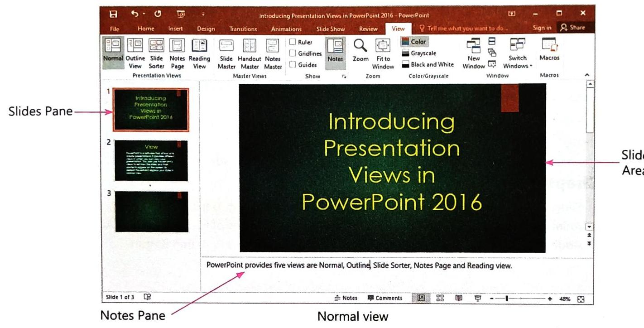Viewport: 644px width, 328px height.
Task: Click the 48% zoom level
Action: click(564, 299)
